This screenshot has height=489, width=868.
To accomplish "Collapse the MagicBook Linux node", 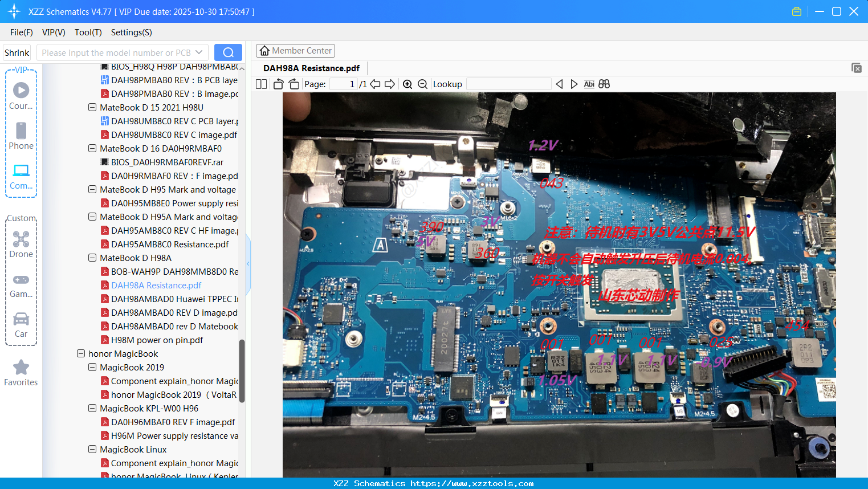I will 92,449.
